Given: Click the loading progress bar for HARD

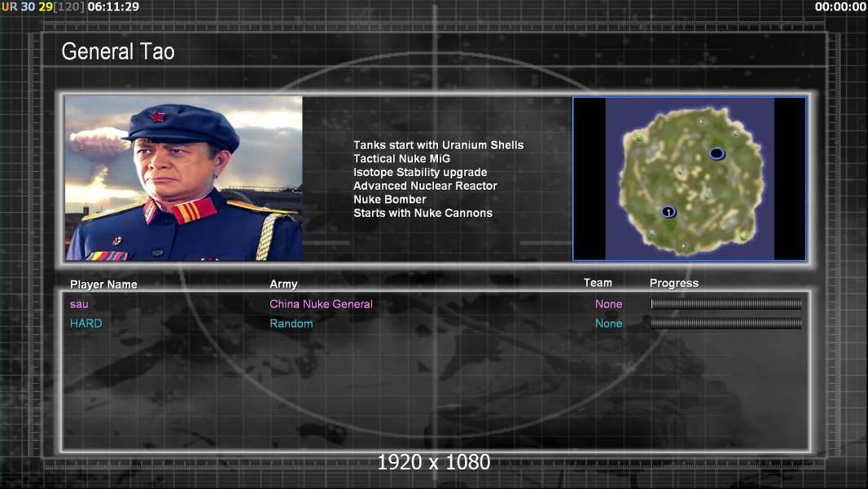Looking at the screenshot, I should tap(726, 324).
